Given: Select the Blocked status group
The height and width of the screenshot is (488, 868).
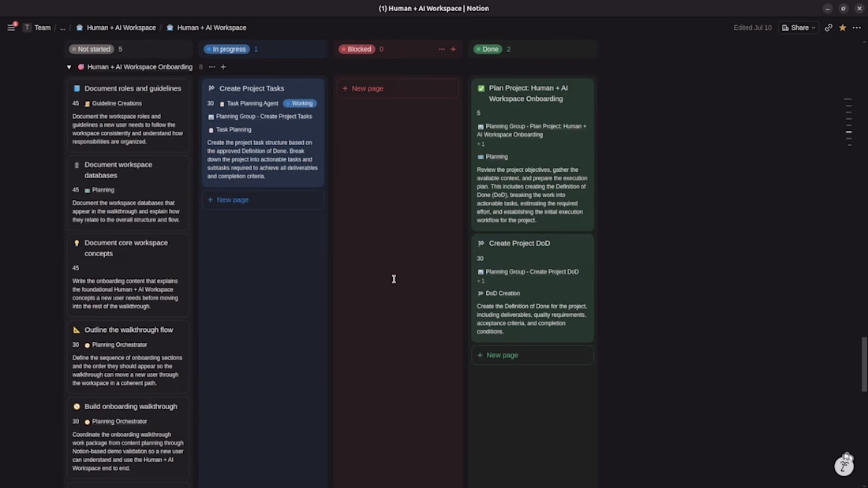Looking at the screenshot, I should point(357,49).
